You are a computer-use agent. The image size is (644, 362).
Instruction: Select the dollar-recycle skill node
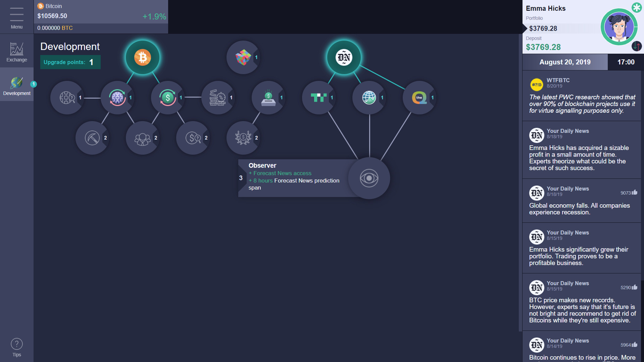click(x=168, y=98)
